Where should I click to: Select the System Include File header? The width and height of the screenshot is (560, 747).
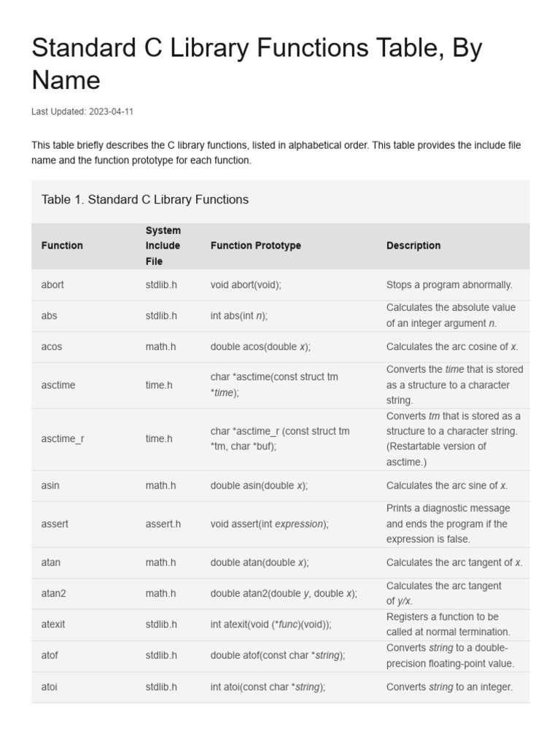pos(163,246)
